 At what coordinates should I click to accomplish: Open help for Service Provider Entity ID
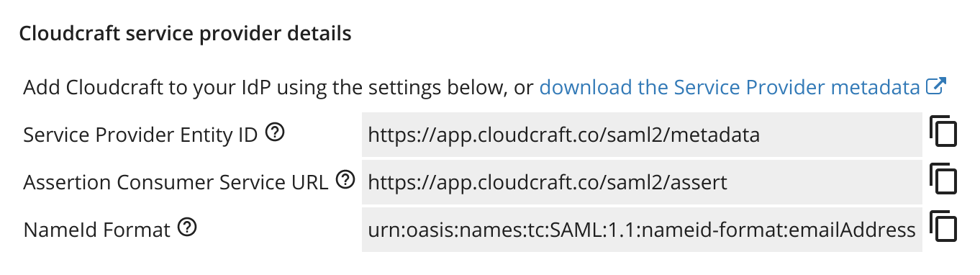pos(273,132)
